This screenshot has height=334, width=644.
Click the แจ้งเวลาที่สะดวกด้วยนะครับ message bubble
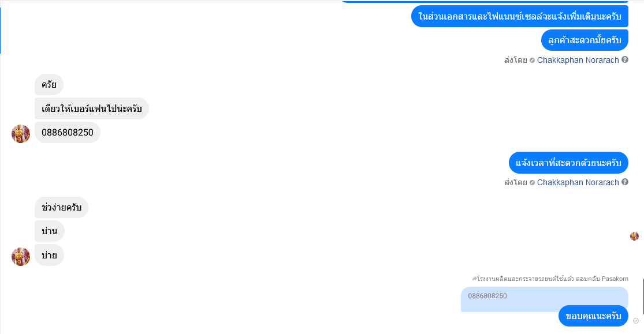pos(568,163)
